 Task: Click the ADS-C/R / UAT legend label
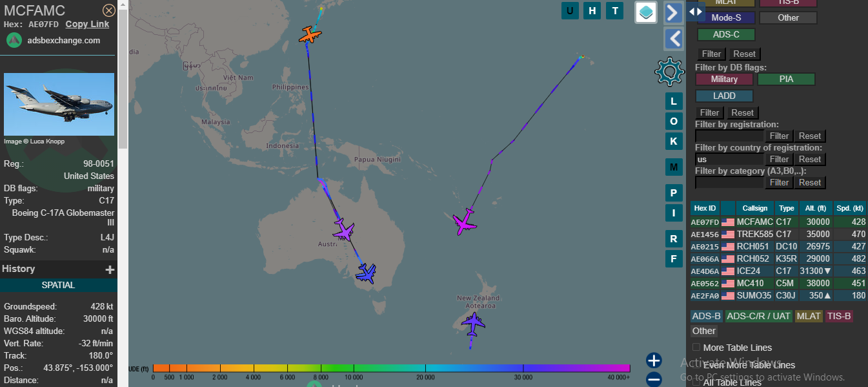pos(758,316)
